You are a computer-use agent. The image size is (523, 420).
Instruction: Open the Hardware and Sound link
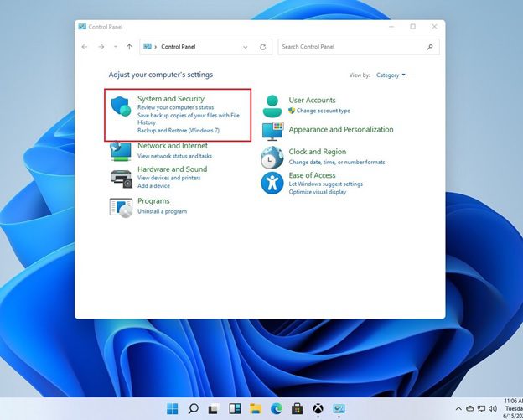click(x=172, y=169)
